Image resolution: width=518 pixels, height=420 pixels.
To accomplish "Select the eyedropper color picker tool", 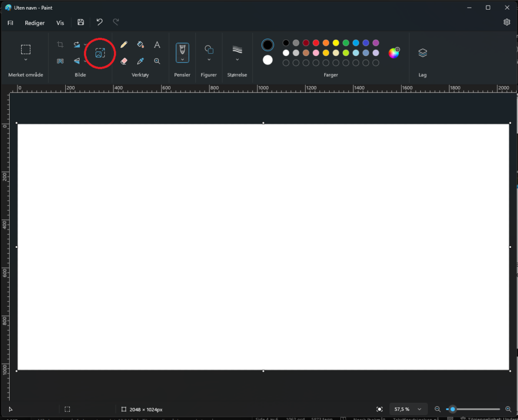I will pos(141,61).
